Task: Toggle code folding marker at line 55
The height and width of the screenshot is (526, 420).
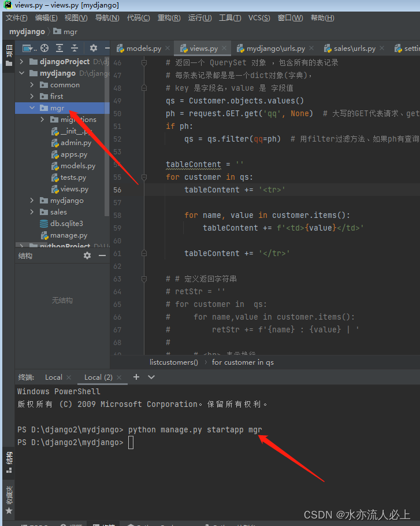Action: click(x=144, y=177)
